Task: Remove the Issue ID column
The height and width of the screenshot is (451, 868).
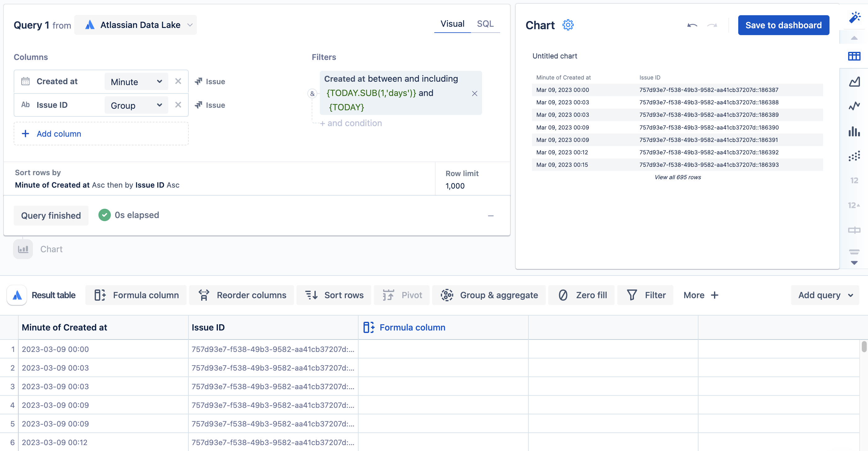Action: 178,105
